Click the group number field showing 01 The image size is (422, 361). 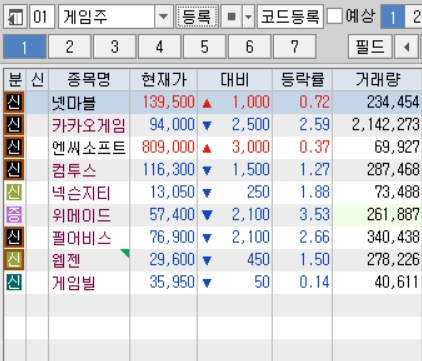[x=42, y=17]
